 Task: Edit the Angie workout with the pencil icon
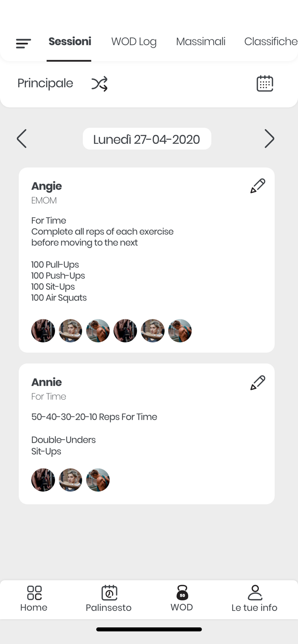[x=257, y=185]
